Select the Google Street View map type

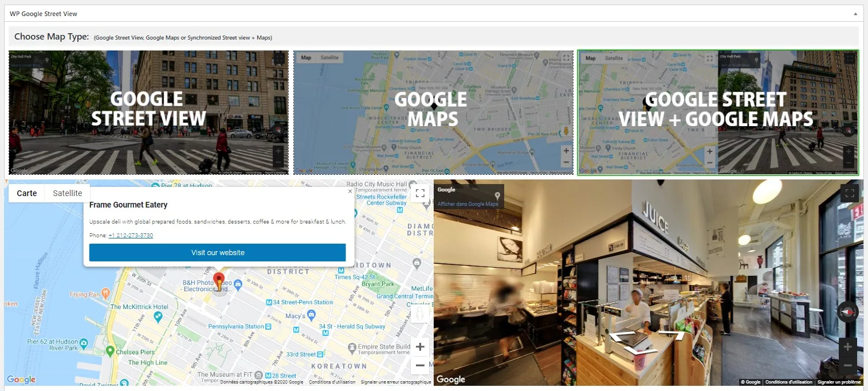click(x=148, y=112)
